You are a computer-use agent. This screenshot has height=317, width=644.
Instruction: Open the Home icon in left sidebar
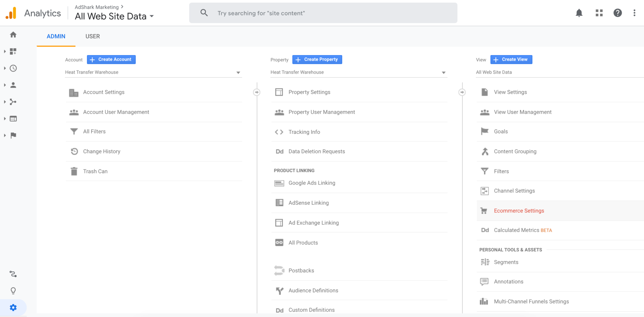[x=13, y=35]
